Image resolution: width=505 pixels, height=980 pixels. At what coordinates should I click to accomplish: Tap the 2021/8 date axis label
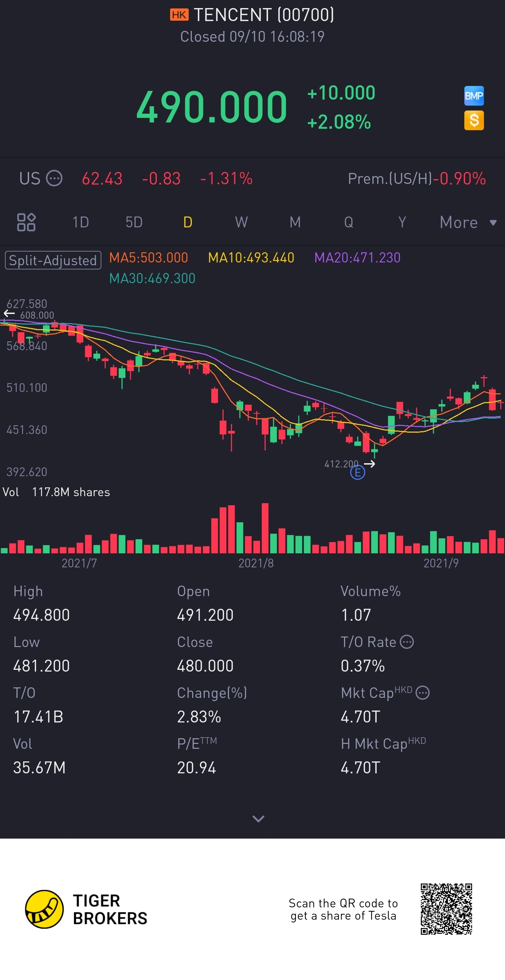[x=256, y=563]
